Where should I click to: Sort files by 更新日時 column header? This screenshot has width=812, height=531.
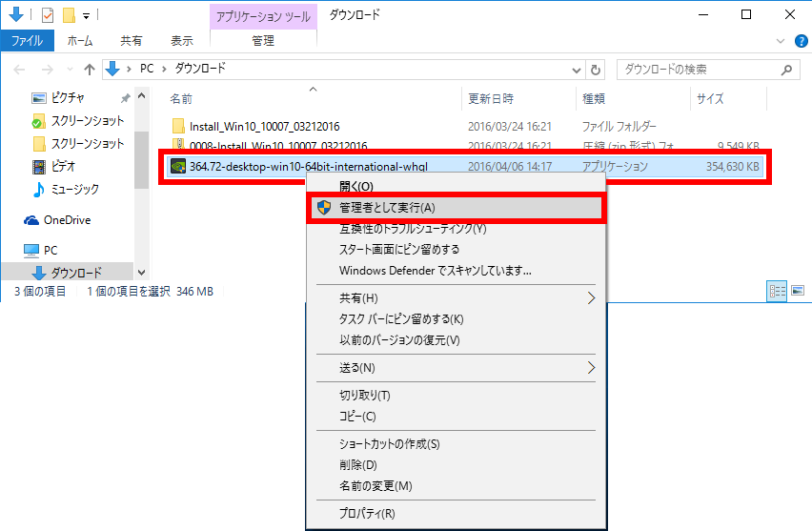(x=491, y=99)
